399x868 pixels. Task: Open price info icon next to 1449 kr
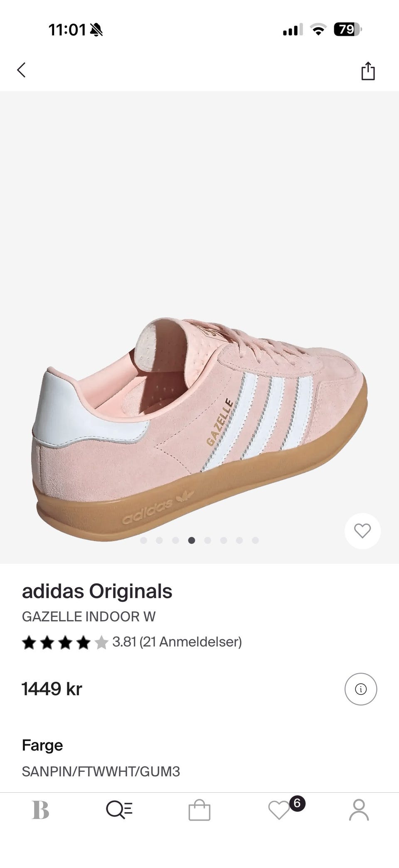point(361,689)
